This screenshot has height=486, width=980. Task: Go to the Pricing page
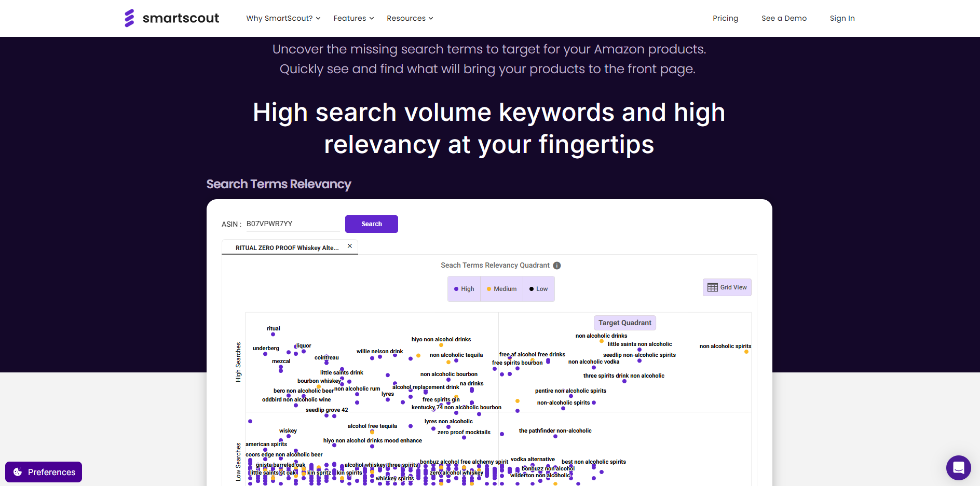725,18
